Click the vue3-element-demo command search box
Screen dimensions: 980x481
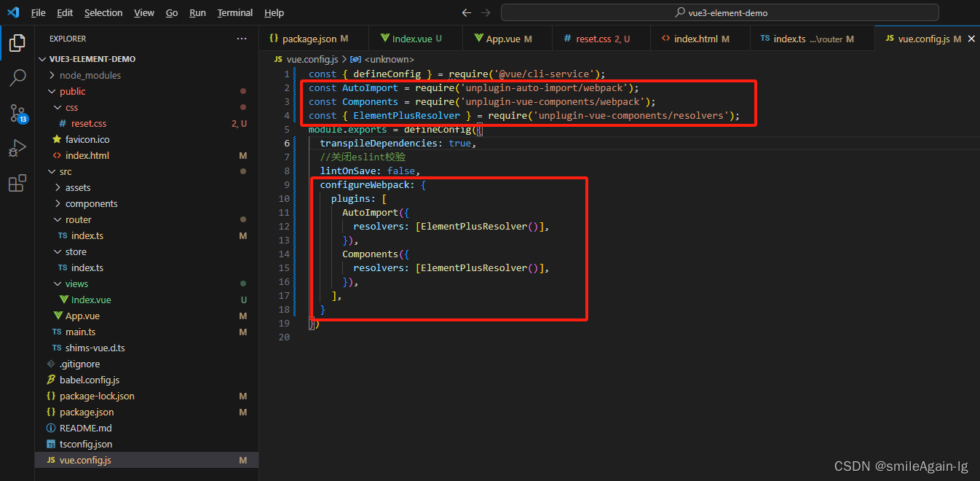point(719,13)
